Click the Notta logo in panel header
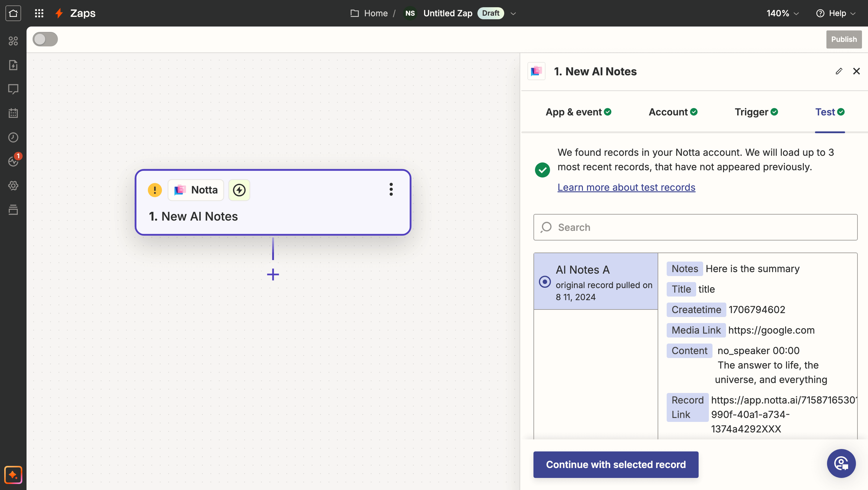Image resolution: width=868 pixels, height=490 pixels. [x=536, y=71]
